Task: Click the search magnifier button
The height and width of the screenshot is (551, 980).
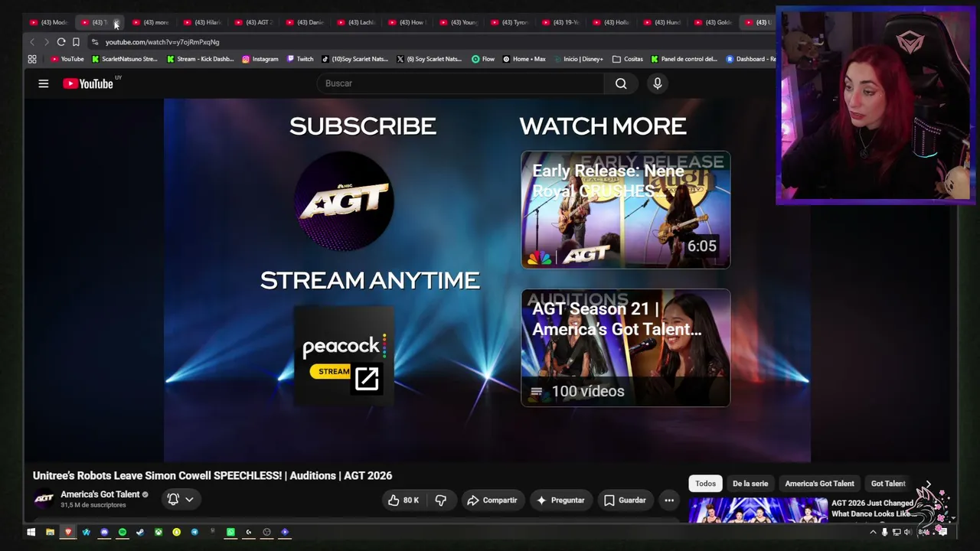Action: tap(621, 83)
